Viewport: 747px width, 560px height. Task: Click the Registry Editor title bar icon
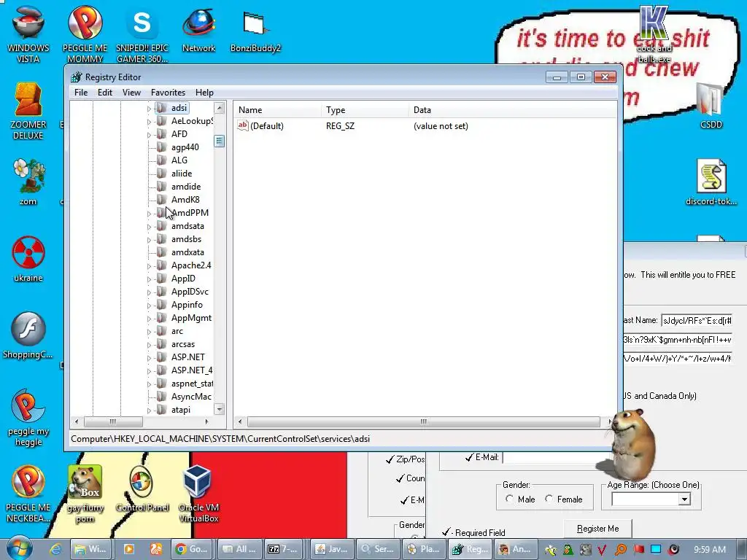[x=76, y=77]
